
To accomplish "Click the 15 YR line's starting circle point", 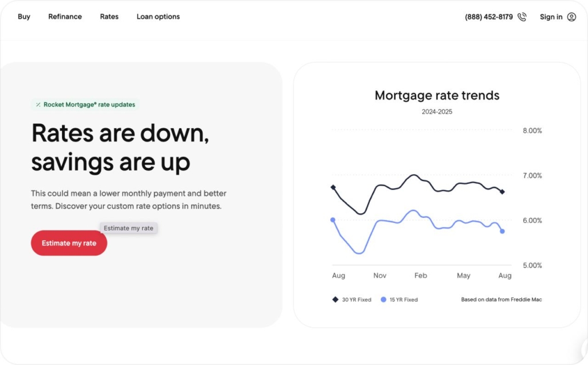I will (x=332, y=220).
